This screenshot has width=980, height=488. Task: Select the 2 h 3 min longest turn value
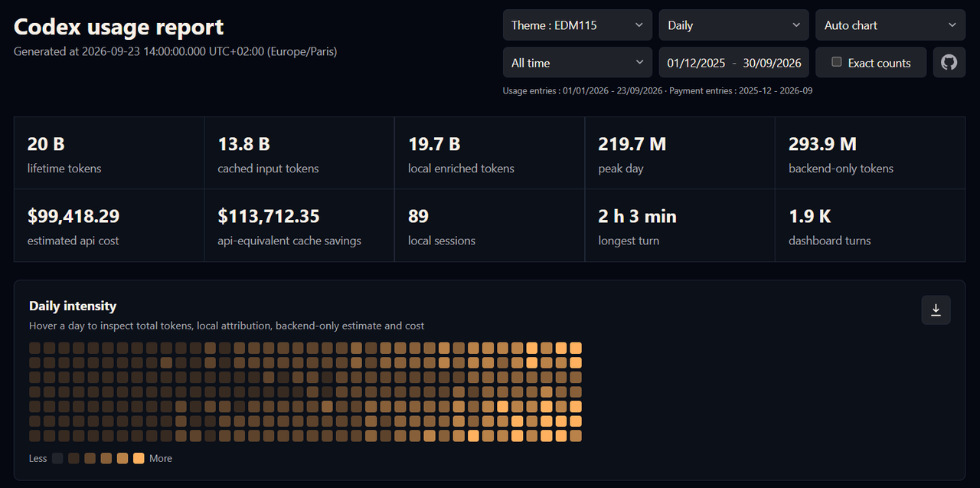click(638, 216)
